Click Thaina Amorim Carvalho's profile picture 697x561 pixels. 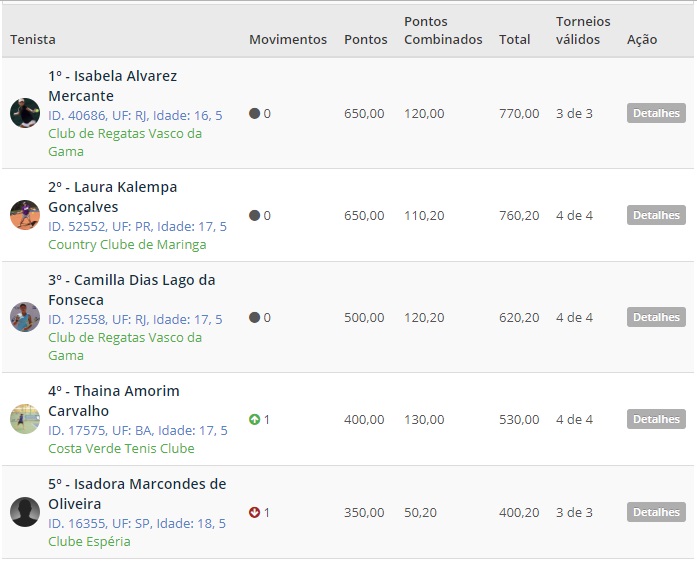(x=25, y=419)
